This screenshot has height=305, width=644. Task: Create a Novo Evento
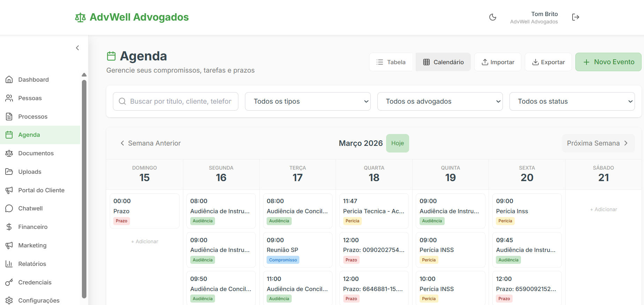(x=608, y=62)
